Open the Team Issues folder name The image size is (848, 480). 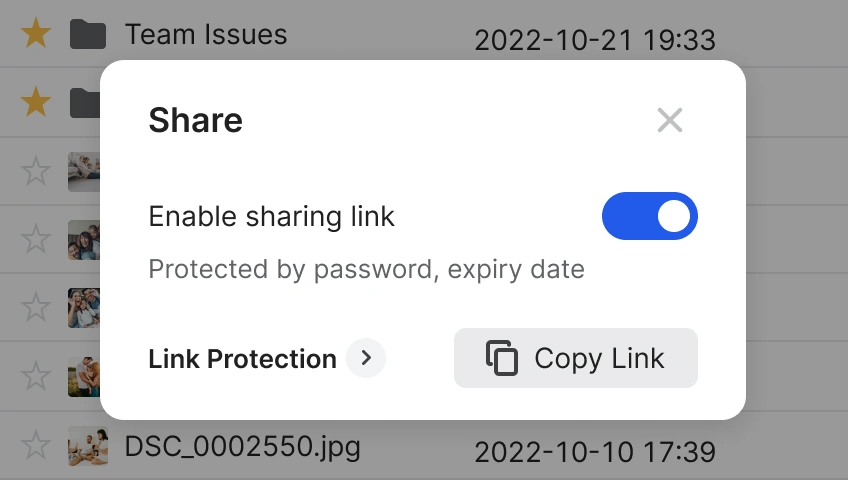(206, 34)
